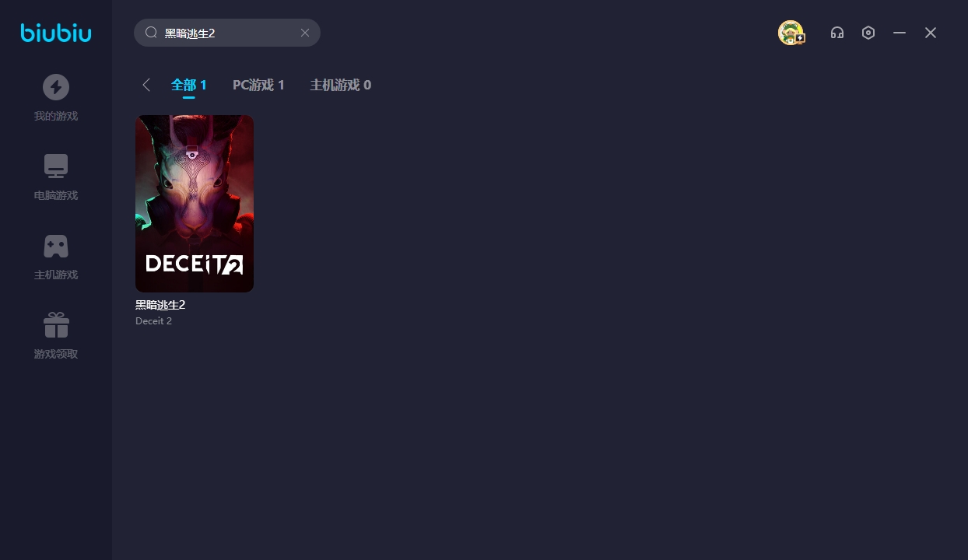Viewport: 968px width, 560px height.
Task: Focus the search box containing 黑暗逃生2
Action: (x=227, y=33)
